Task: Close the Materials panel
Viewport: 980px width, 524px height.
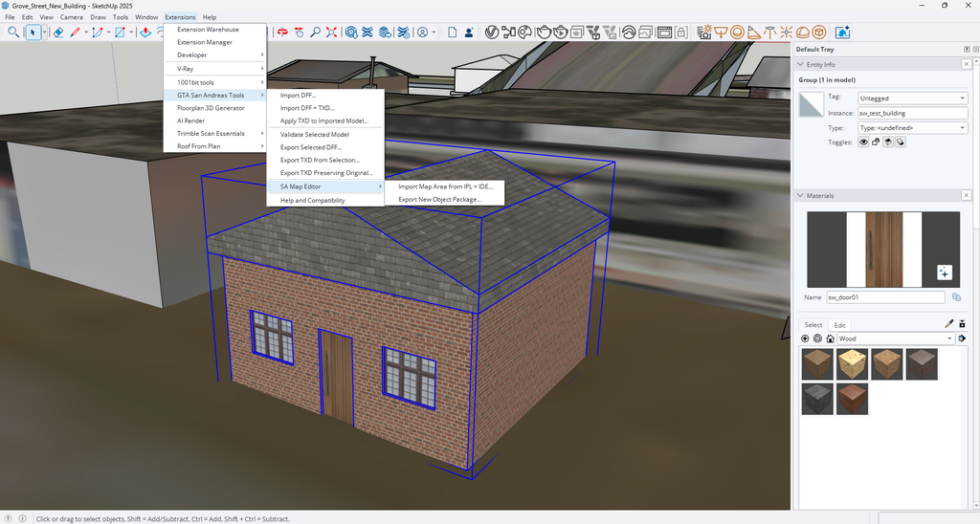Action: tap(967, 195)
